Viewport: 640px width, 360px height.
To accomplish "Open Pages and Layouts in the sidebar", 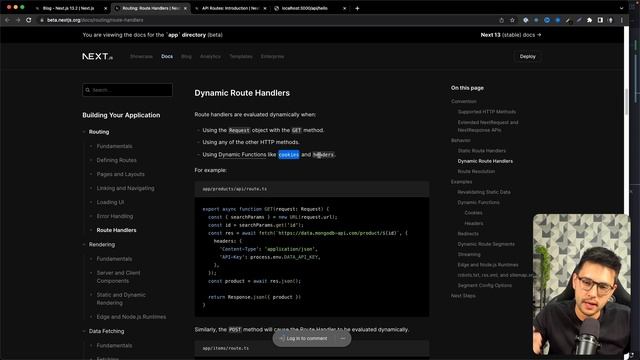I will click(x=120, y=174).
